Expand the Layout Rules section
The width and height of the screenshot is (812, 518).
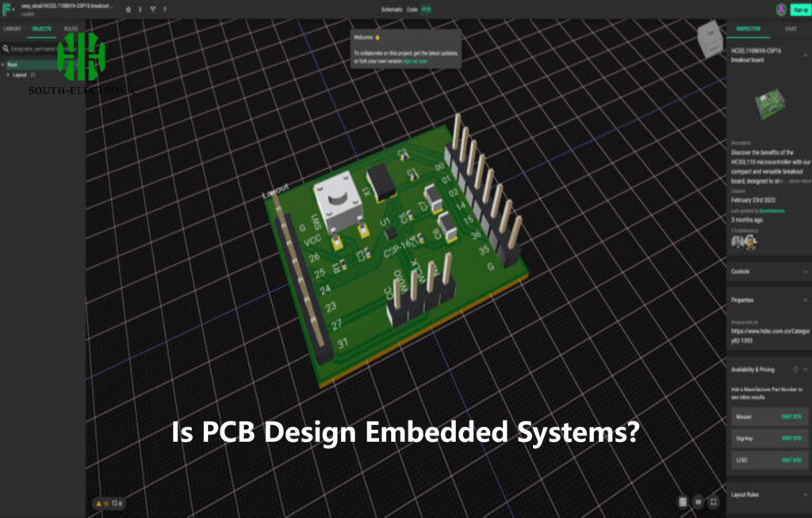coord(803,493)
